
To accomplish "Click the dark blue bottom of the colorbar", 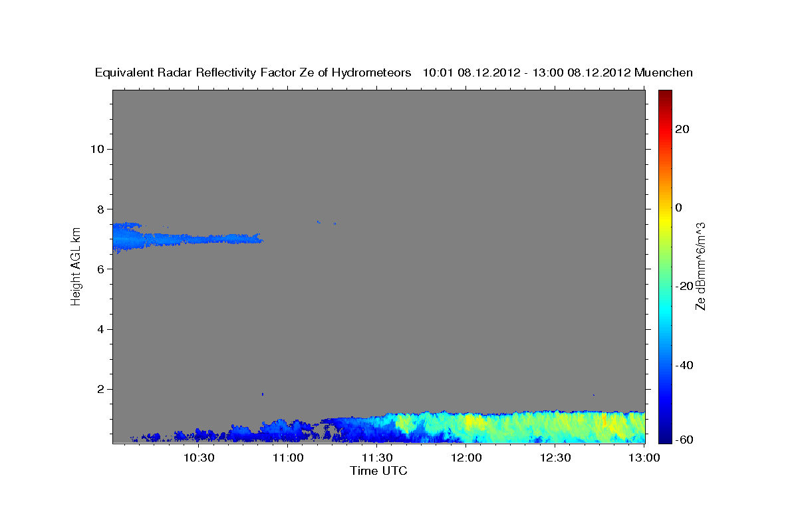I will point(664,437).
